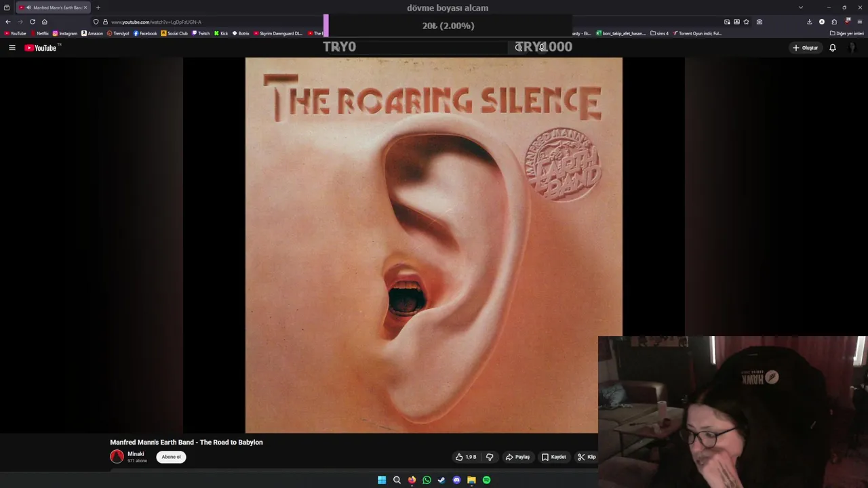Select the Manfred Mann's Earth Band tab
868x488 pixels.
(x=53, y=7)
